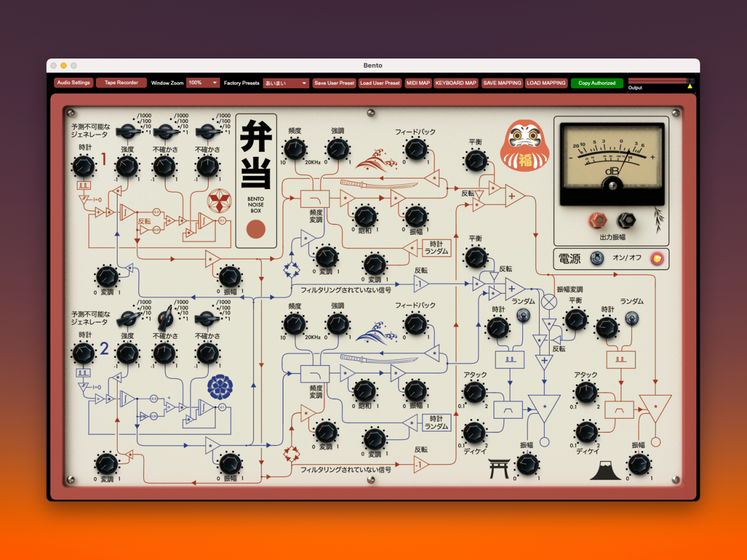Flip the red-section ランダム toggle switch

[631, 318]
